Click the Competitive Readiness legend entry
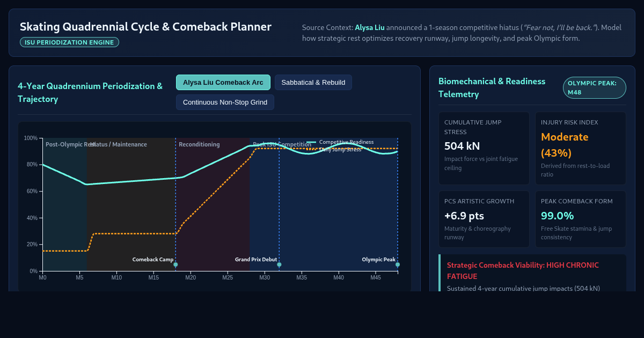Viewport: 644px width, 338px height. (x=340, y=142)
